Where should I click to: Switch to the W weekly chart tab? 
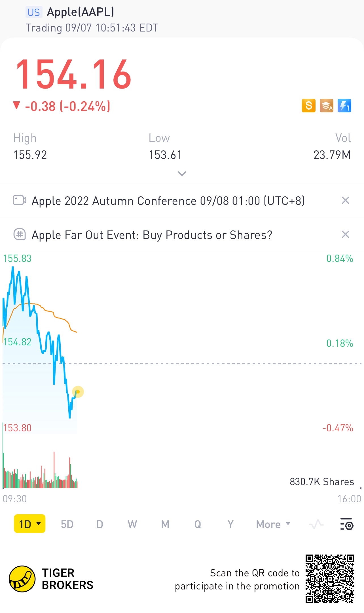tap(132, 524)
